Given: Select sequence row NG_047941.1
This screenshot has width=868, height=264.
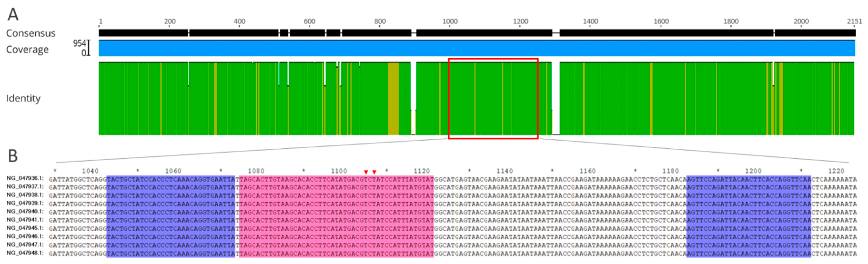Looking at the screenshot, I should pos(25,220).
